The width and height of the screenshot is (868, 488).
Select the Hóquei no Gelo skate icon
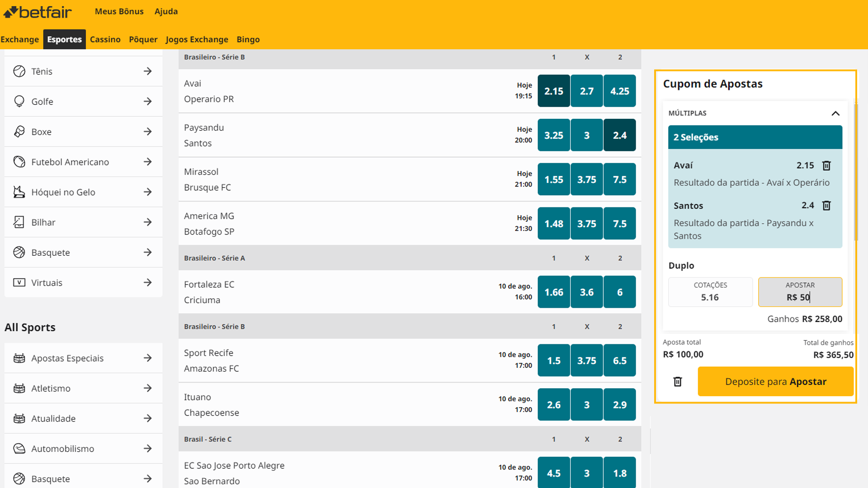19,192
